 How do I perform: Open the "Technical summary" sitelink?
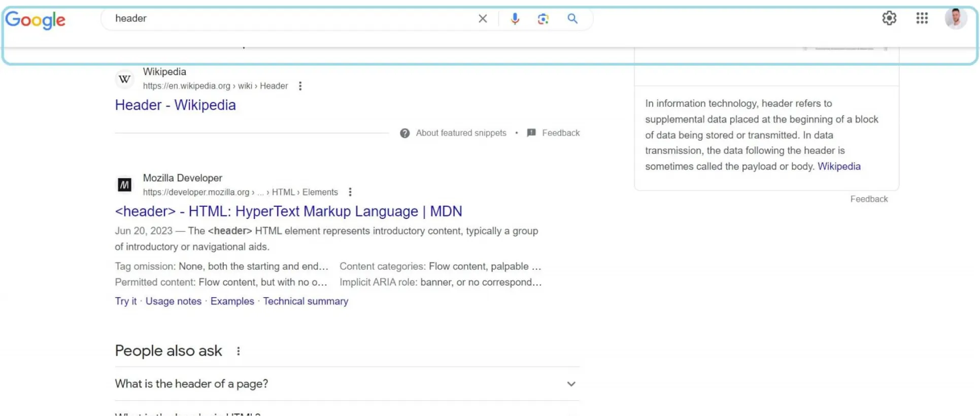pyautogui.click(x=306, y=301)
